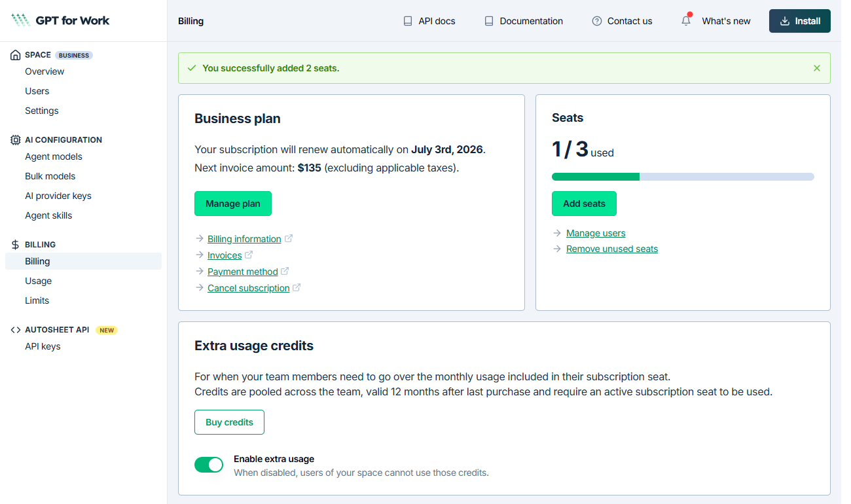Viewport: 851px width, 504px height.
Task: Click external-link icon beside Invoices
Action: pyautogui.click(x=249, y=255)
